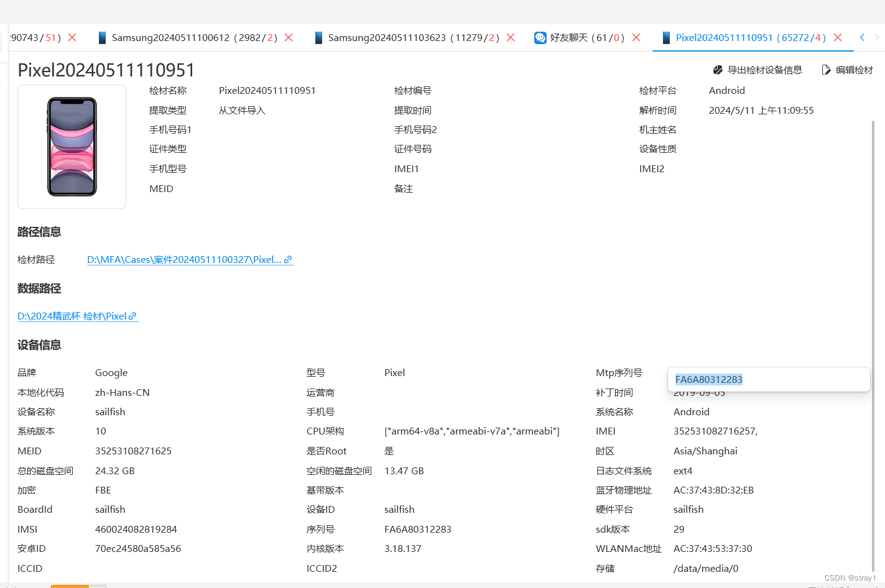Image resolution: width=885 pixels, height=588 pixels.
Task: Select 检材名称 value Pixel20240511110951
Action: [267, 91]
